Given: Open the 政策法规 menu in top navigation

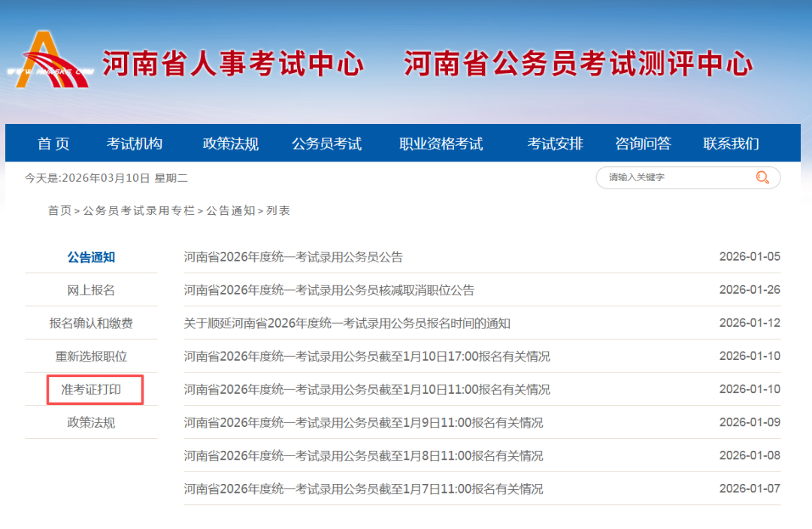Looking at the screenshot, I should pos(229,143).
